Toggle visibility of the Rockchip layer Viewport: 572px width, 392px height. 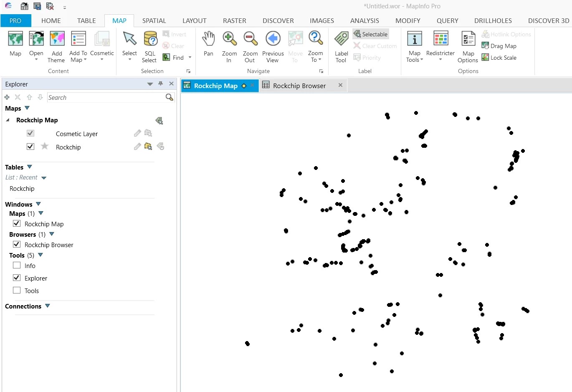point(30,147)
